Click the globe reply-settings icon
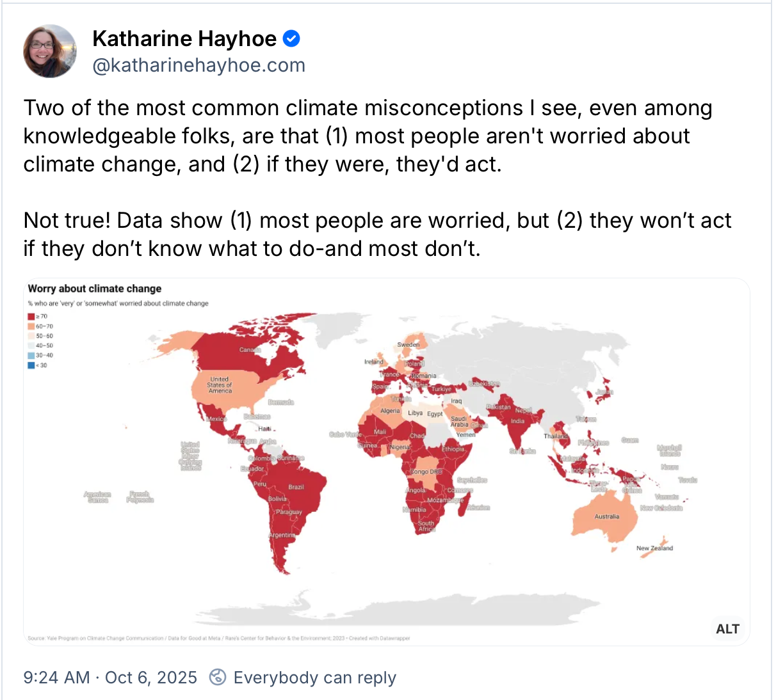 click(x=218, y=677)
